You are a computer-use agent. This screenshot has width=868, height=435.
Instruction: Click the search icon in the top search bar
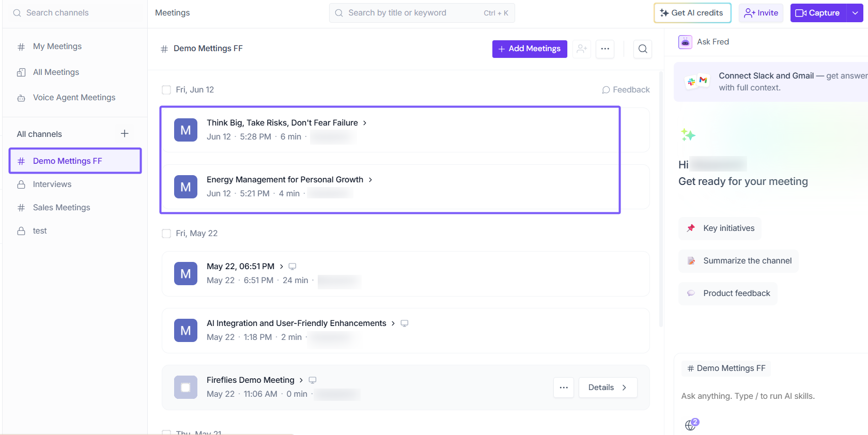[339, 13]
